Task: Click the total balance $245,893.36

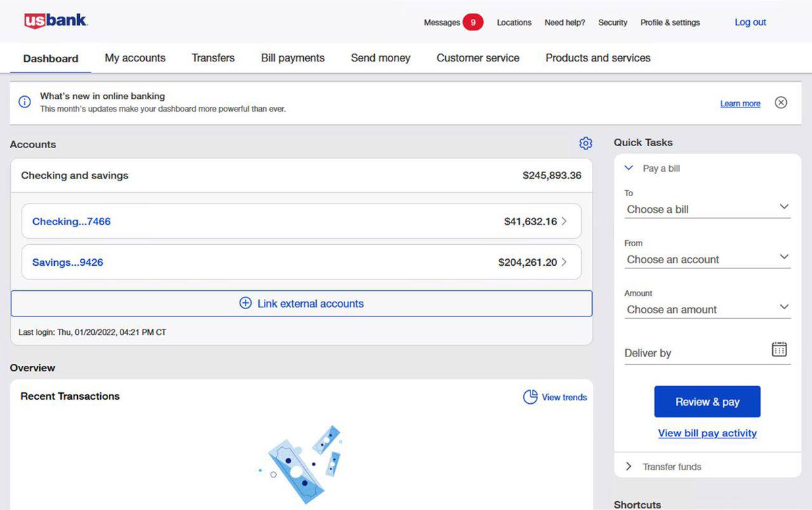Action: click(552, 175)
